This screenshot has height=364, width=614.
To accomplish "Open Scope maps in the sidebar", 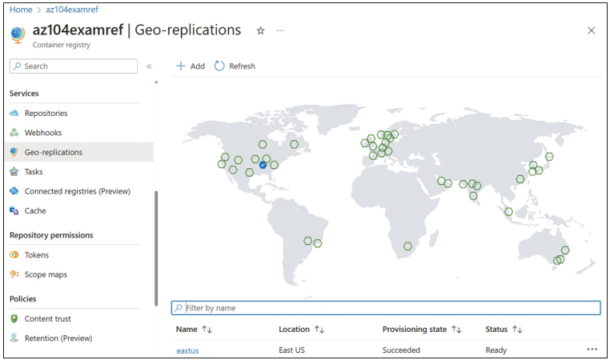I will (x=46, y=274).
